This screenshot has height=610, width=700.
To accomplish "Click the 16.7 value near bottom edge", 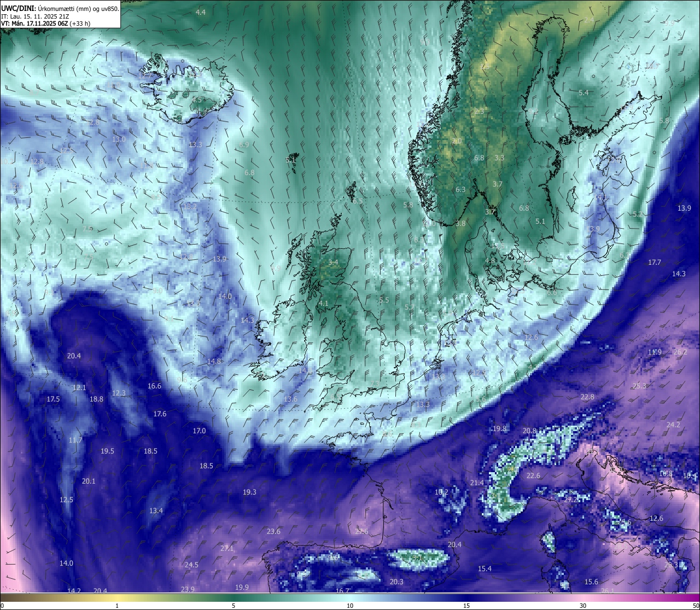I will click(342, 591).
